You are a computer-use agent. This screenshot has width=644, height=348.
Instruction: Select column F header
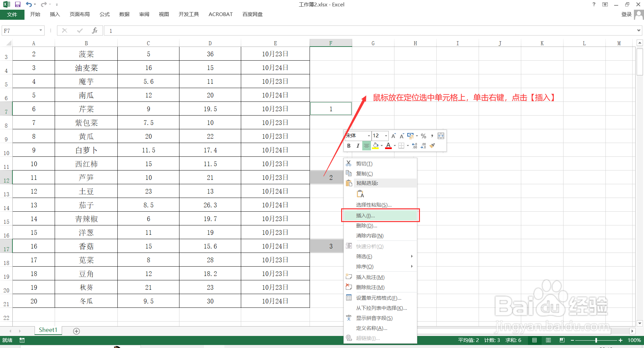331,43
